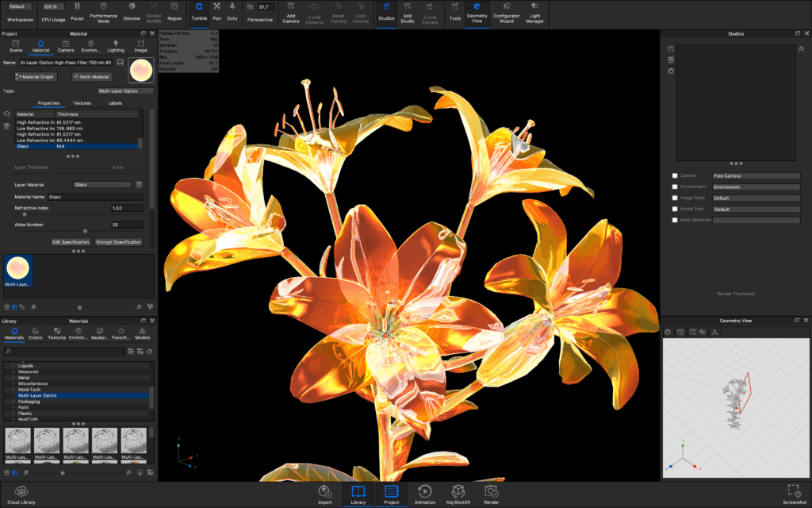Adjust the Abbe Number slider

pos(85,231)
